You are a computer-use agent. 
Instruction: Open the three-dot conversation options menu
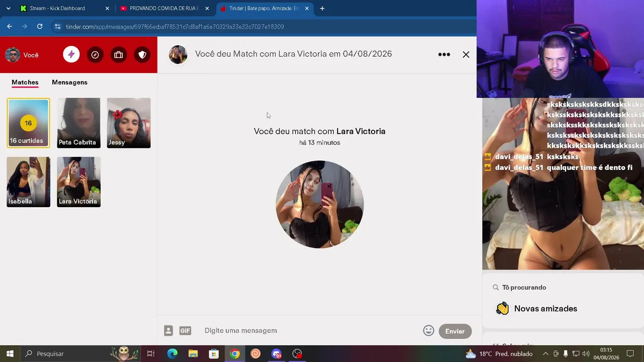pos(444,54)
